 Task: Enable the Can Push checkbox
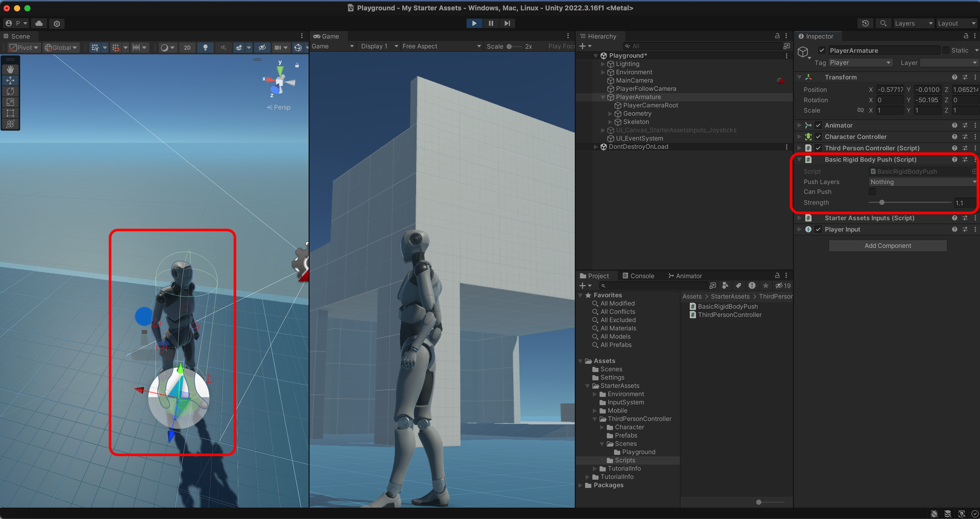(x=872, y=191)
